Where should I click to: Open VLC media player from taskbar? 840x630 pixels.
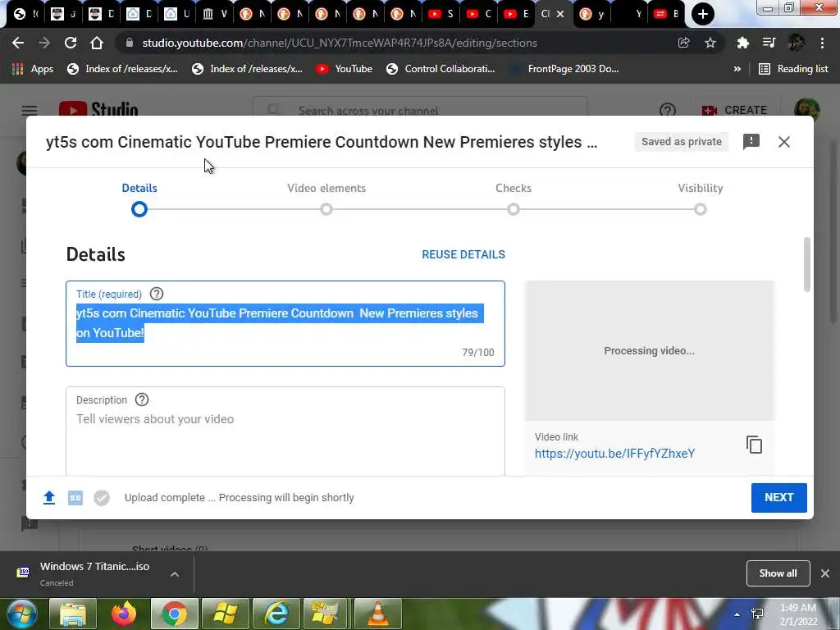378,614
